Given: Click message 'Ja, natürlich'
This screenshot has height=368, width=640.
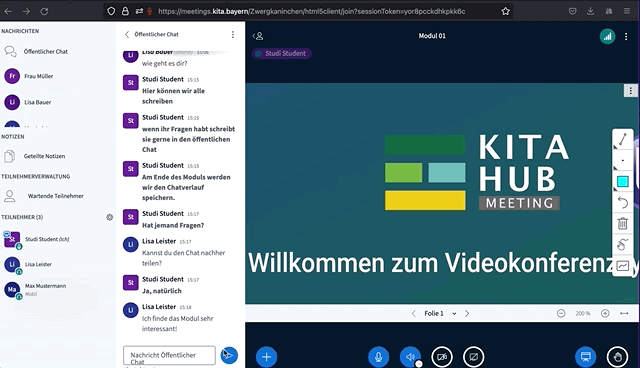Looking at the screenshot, I should point(162,291).
